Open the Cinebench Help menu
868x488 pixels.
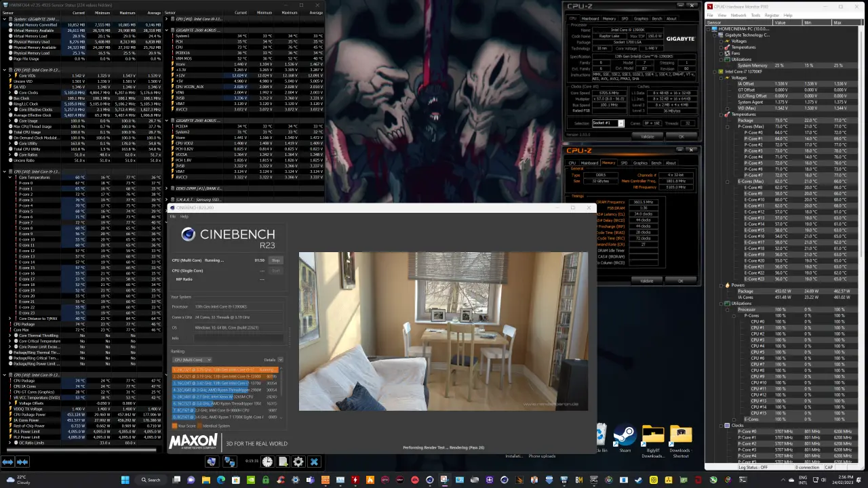[184, 217]
